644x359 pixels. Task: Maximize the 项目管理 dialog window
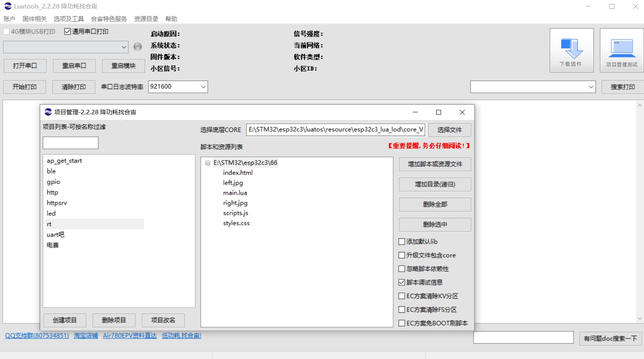(x=439, y=112)
